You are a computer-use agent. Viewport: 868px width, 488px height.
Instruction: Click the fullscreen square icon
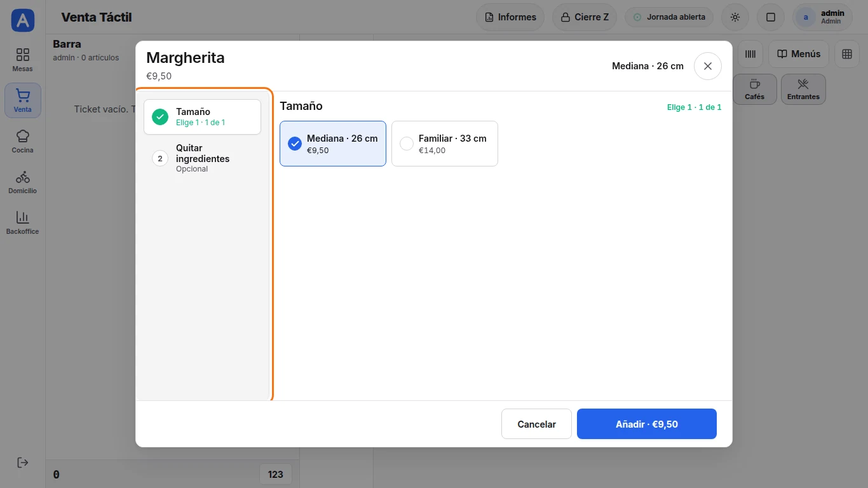coord(771,17)
